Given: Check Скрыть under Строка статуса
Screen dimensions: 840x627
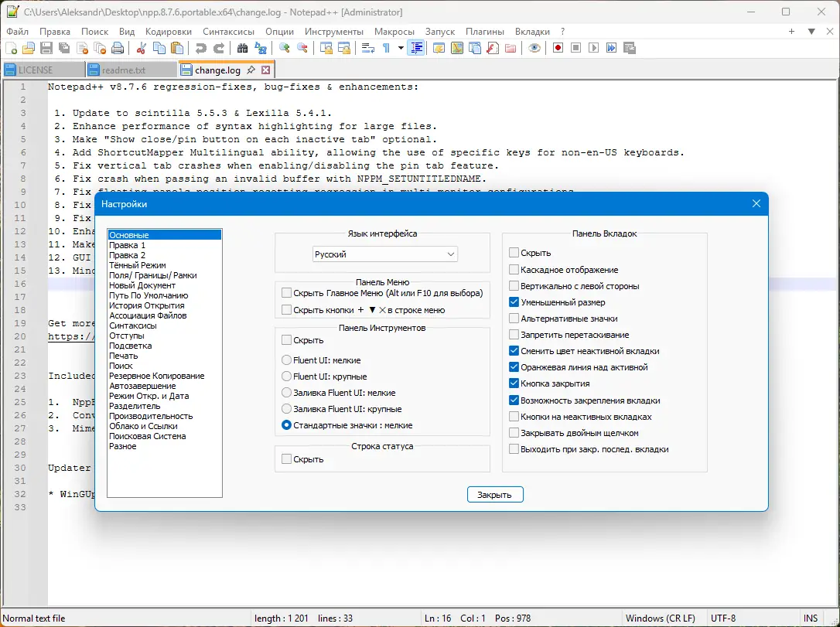Looking at the screenshot, I should (x=287, y=459).
